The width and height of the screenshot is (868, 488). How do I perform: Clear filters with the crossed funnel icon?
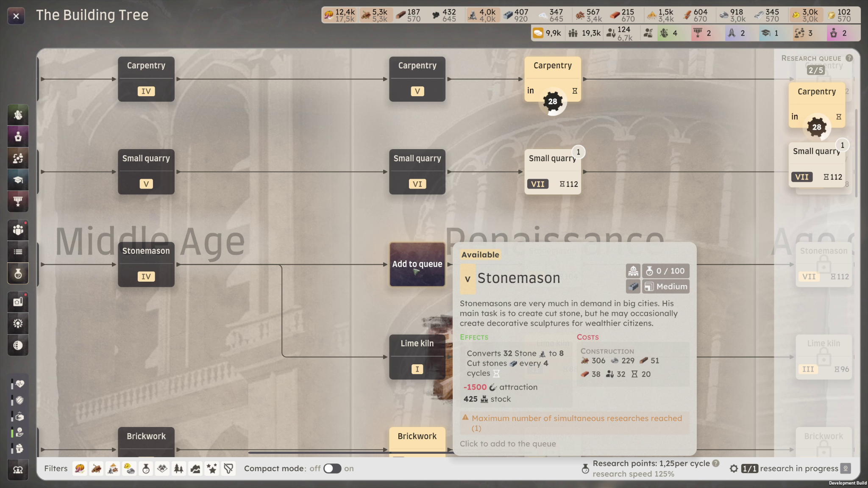[x=228, y=469]
